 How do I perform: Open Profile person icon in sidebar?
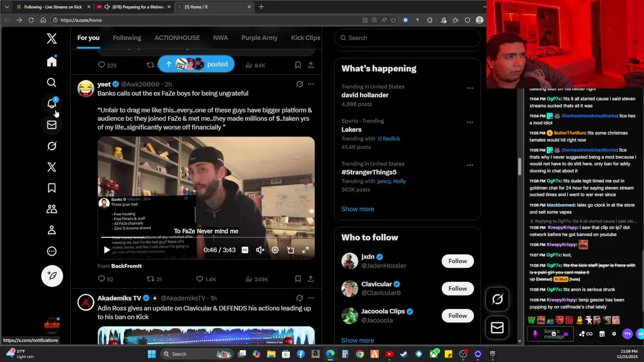52,230
